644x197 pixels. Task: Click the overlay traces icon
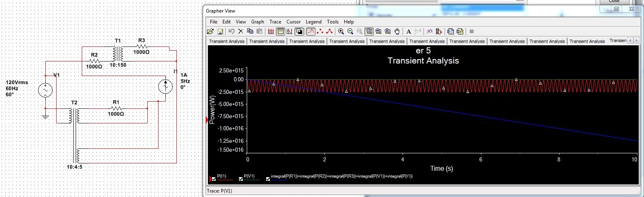(x=429, y=32)
